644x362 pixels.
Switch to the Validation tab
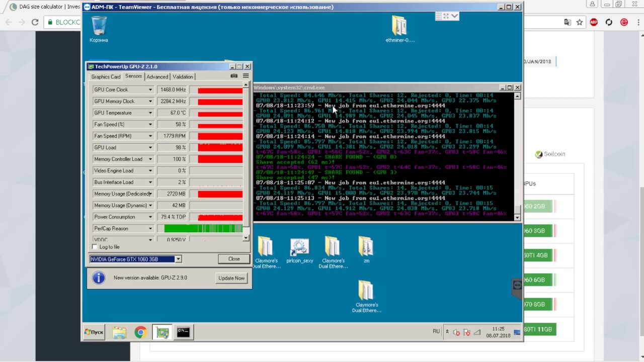coord(183,76)
